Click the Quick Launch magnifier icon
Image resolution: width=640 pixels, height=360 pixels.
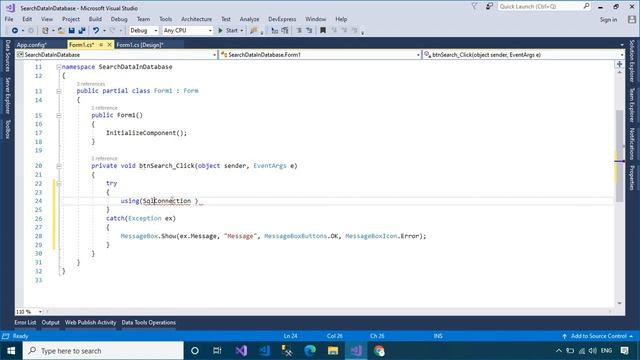click(586, 6)
